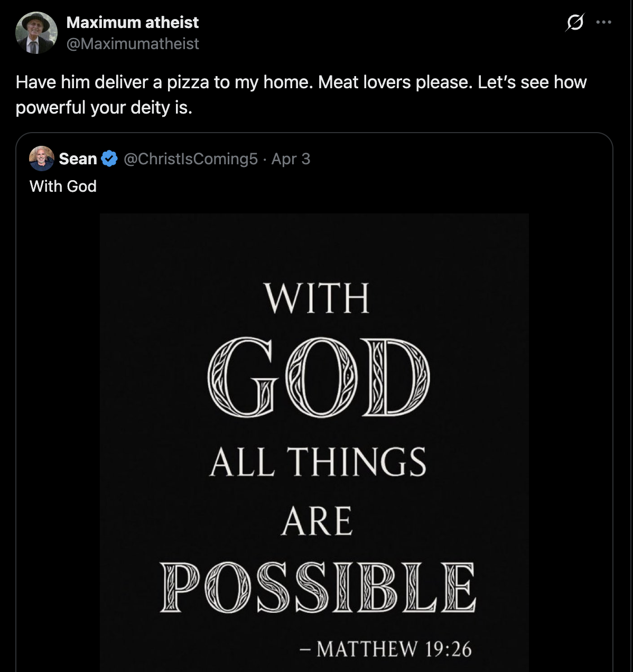The width and height of the screenshot is (633, 672).
Task: Click the "powerful your deity is" line
Action: tap(104, 108)
